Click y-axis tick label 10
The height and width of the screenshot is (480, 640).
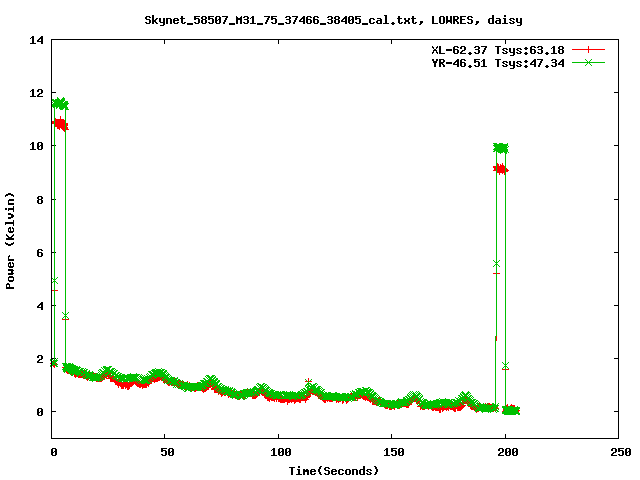click(x=36, y=146)
